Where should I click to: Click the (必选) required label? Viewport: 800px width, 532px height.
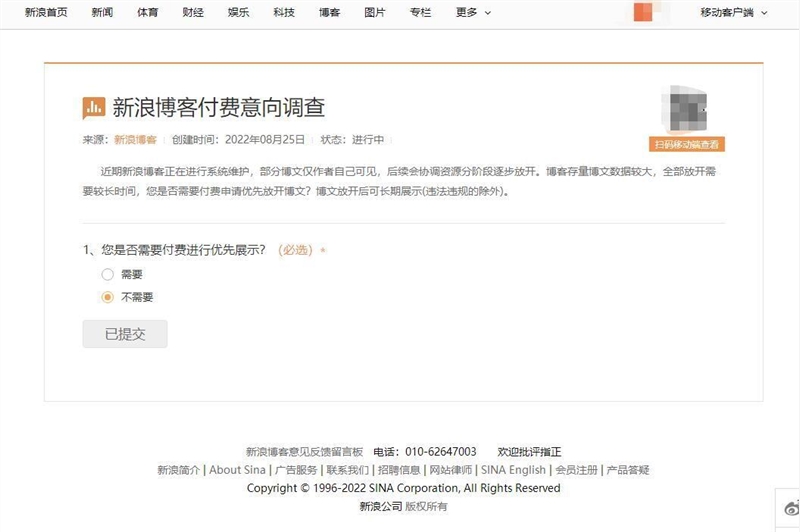point(295,250)
